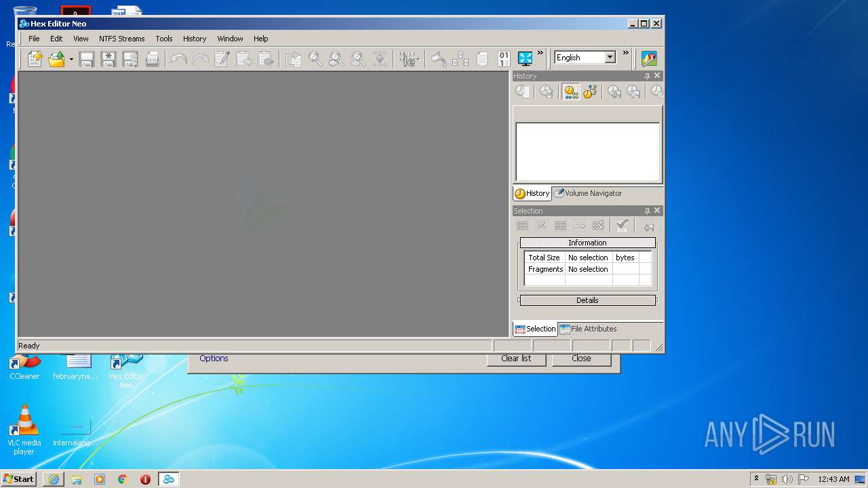Click the Fill bucket toolbar icon
This screenshot has width=868, height=488.
click(439, 59)
